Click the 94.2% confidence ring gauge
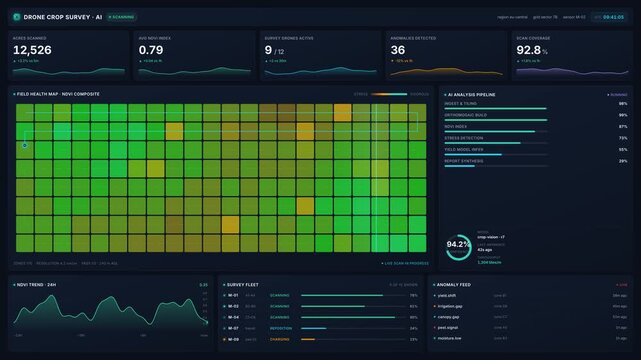Viewport: 641px width, 360px height. click(x=458, y=247)
